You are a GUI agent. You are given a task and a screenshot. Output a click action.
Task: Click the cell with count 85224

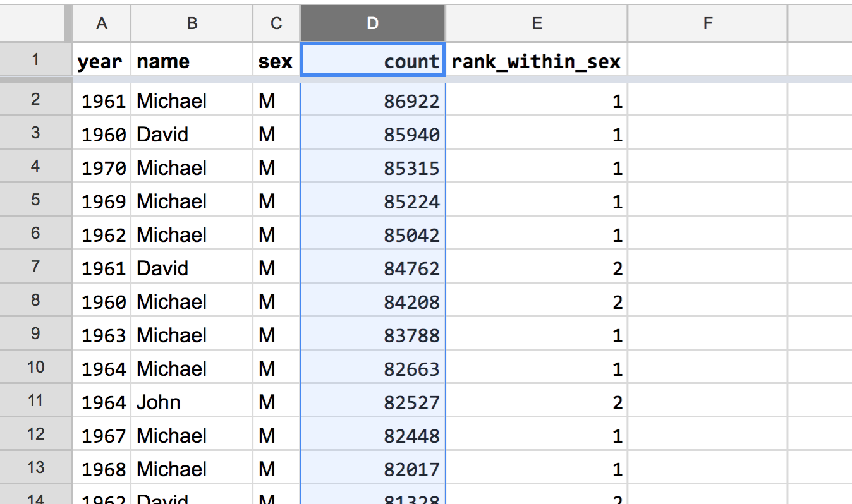(x=373, y=201)
